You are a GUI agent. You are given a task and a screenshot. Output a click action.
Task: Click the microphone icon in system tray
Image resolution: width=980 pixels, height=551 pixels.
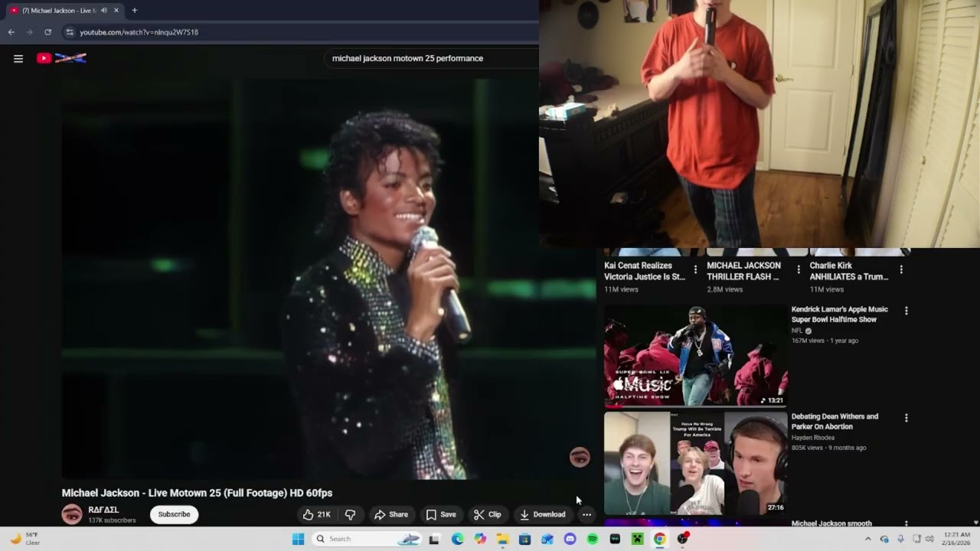point(900,539)
